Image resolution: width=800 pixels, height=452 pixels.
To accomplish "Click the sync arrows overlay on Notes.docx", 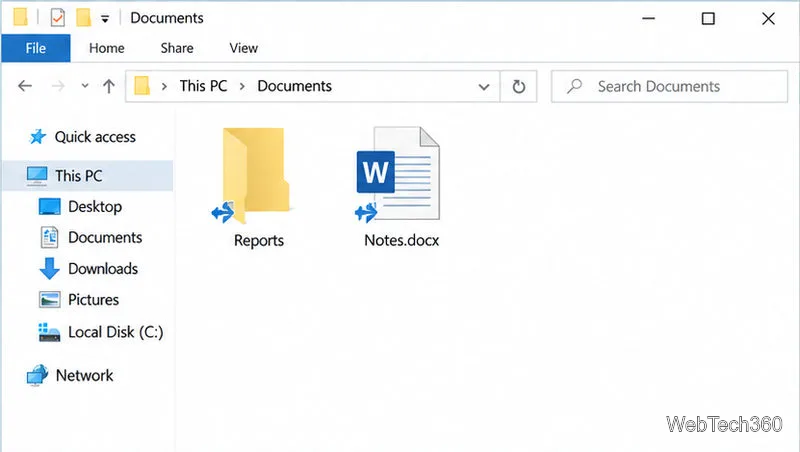I will (366, 212).
